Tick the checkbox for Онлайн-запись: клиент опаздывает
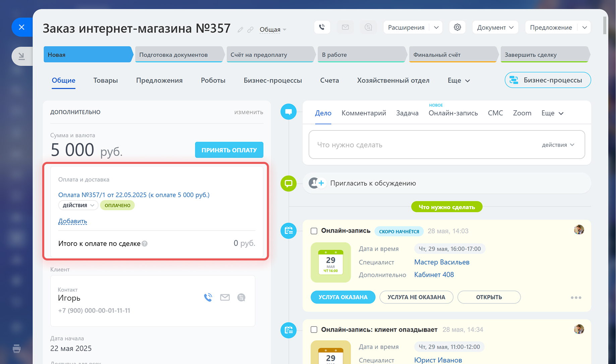Viewport: 616px width, 364px height. point(314,329)
